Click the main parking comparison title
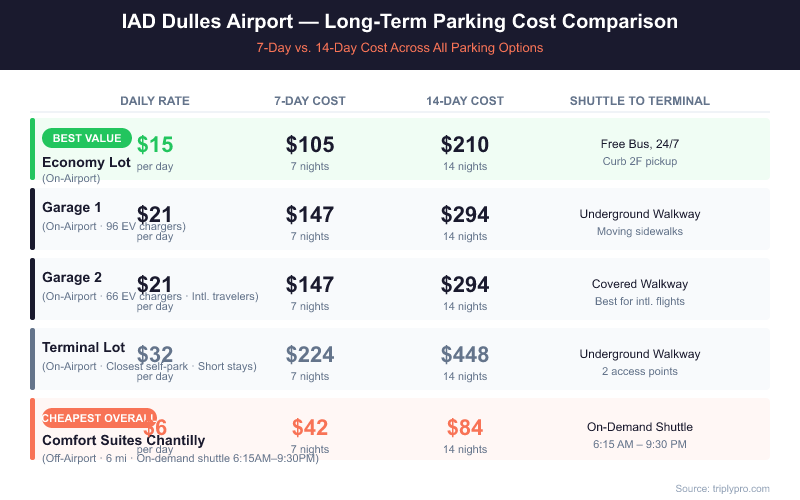 coord(400,21)
